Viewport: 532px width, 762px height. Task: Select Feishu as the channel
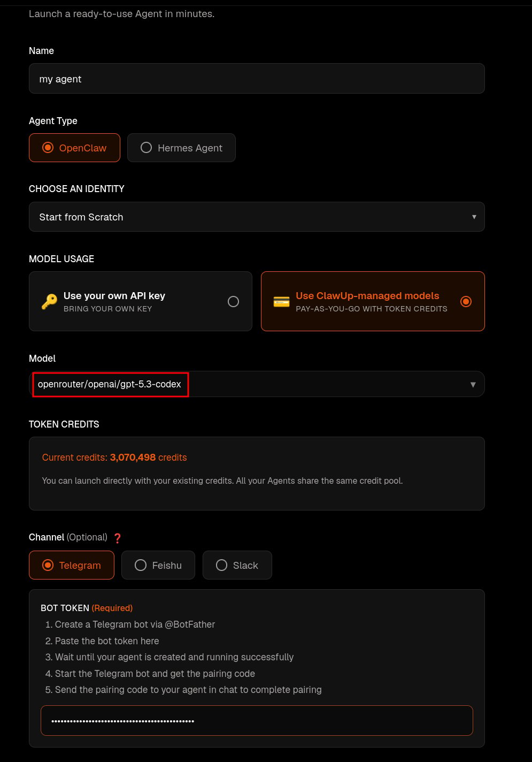click(158, 565)
